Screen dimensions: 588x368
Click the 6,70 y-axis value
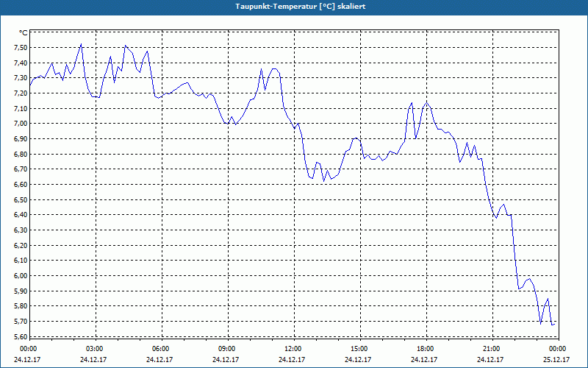pyautogui.click(x=21, y=169)
